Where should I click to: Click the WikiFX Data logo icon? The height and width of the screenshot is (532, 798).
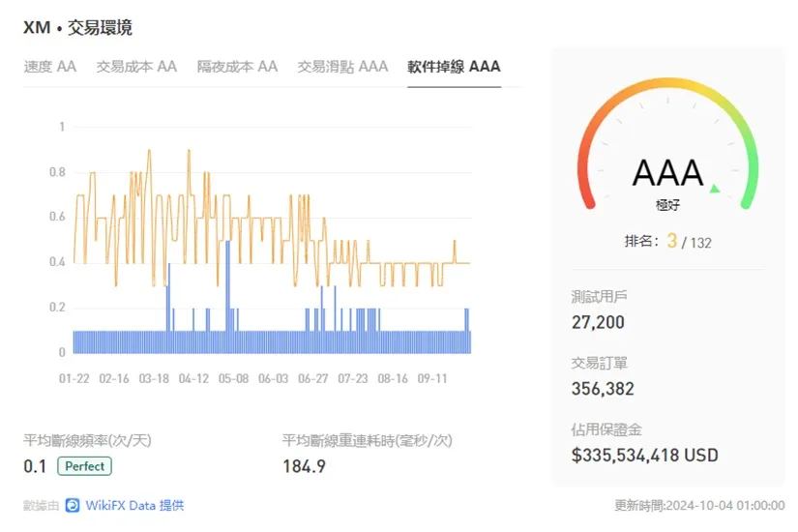73,505
